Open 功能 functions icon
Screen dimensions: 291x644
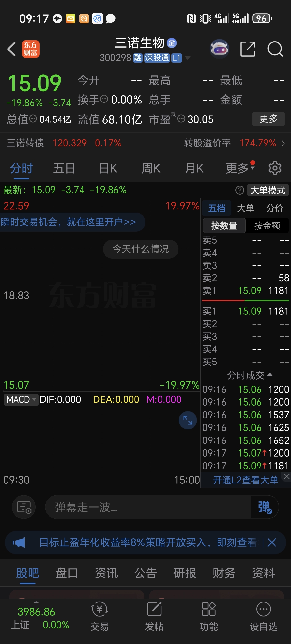coord(209,616)
